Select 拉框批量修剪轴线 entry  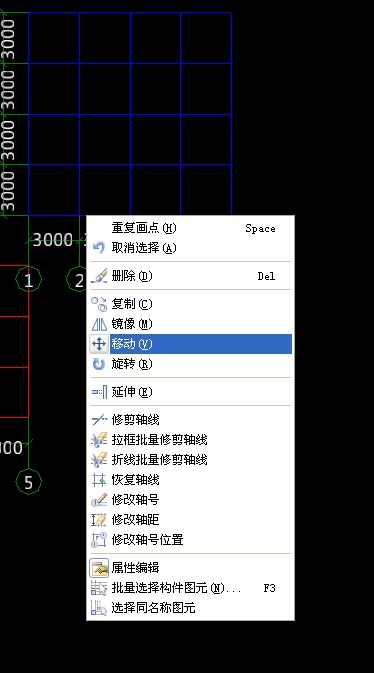click(190, 440)
